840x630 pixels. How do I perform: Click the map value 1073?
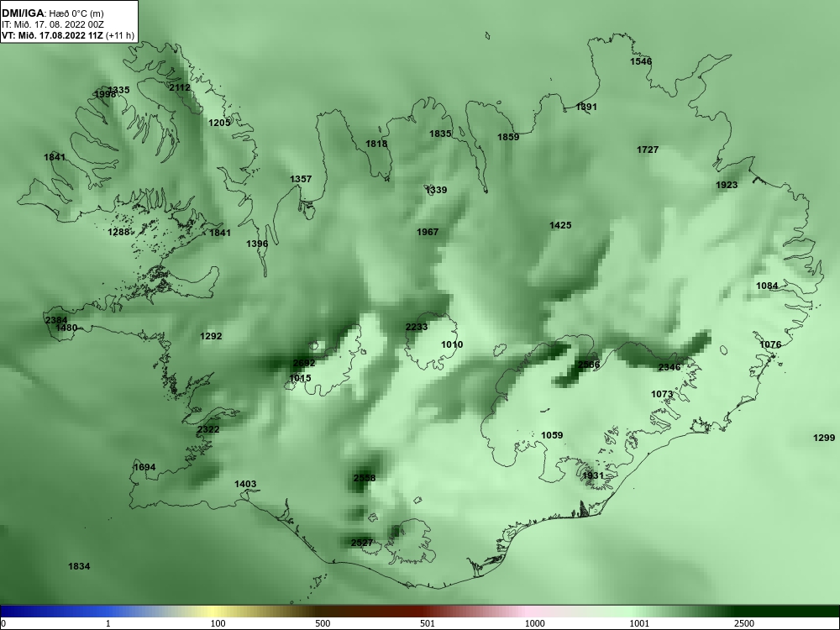tap(662, 394)
